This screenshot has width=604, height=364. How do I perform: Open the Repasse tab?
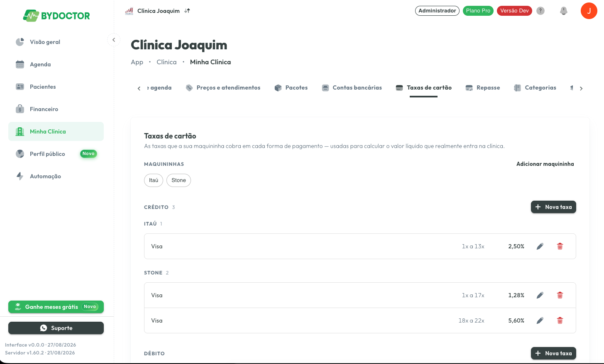[x=482, y=88]
